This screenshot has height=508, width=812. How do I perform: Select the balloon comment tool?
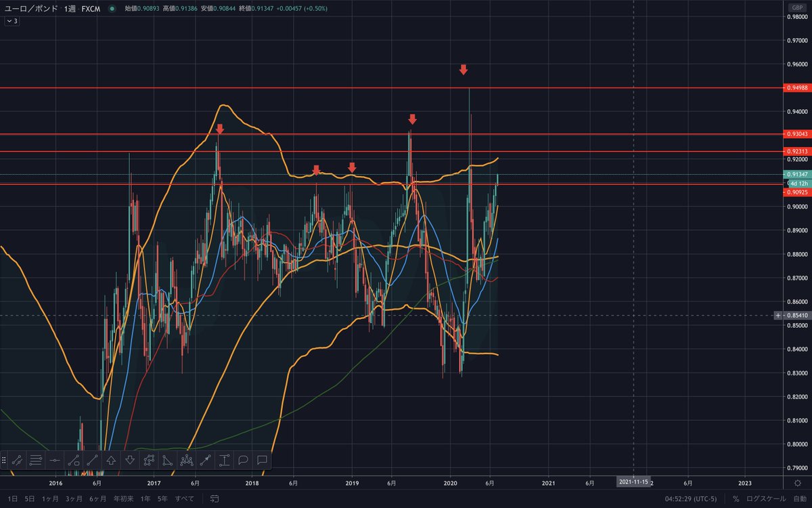point(244,461)
